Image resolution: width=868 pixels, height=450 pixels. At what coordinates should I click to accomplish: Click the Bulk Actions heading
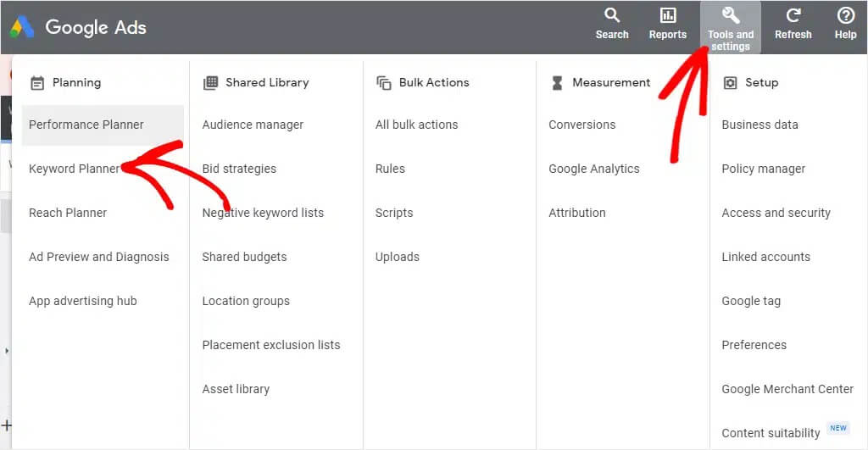[x=434, y=83]
